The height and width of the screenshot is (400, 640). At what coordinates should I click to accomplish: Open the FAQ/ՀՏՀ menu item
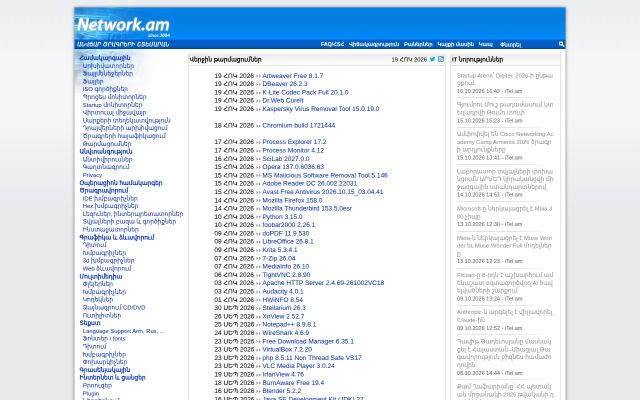(332, 44)
